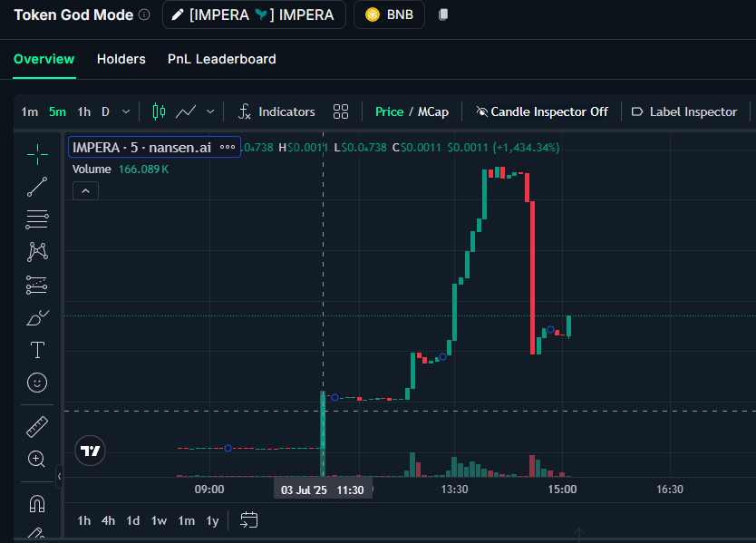This screenshot has width=756, height=543.
Task: Open the emoji icons tool
Action: pyautogui.click(x=37, y=383)
